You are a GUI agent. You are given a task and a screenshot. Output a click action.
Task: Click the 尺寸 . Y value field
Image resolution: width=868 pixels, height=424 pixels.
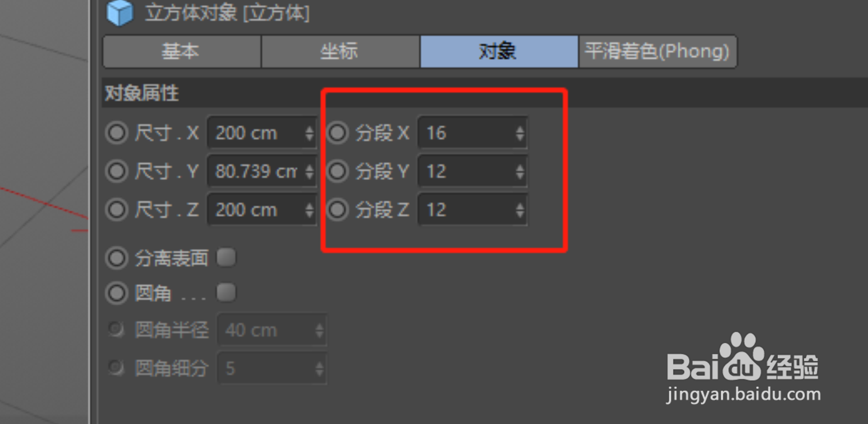(262, 171)
